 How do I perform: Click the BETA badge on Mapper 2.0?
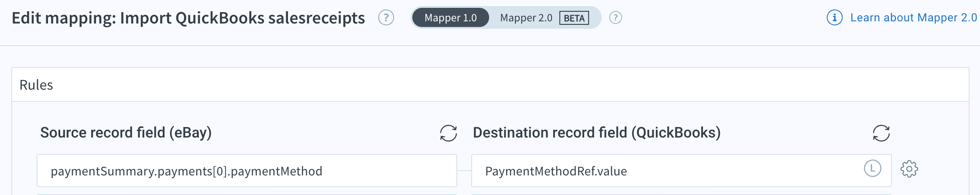574,18
